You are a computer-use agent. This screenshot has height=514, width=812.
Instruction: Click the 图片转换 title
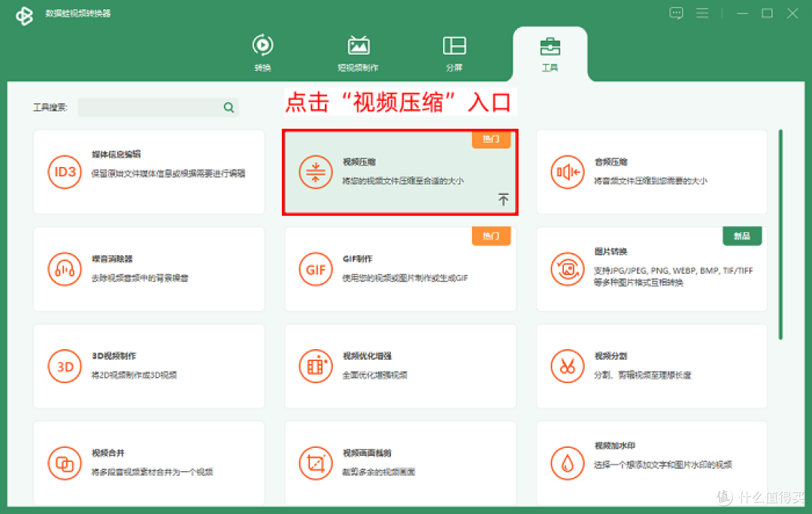pyautogui.click(x=611, y=251)
